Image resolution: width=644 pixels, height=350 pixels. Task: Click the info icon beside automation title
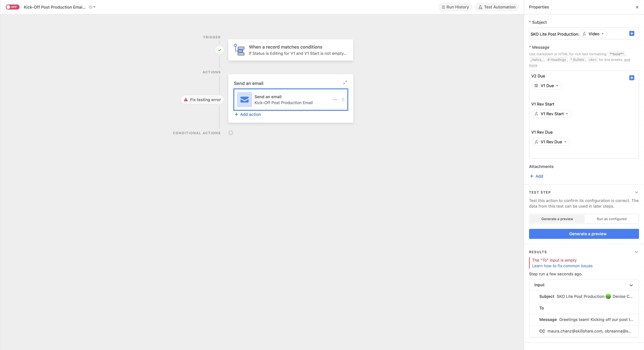(91, 7)
